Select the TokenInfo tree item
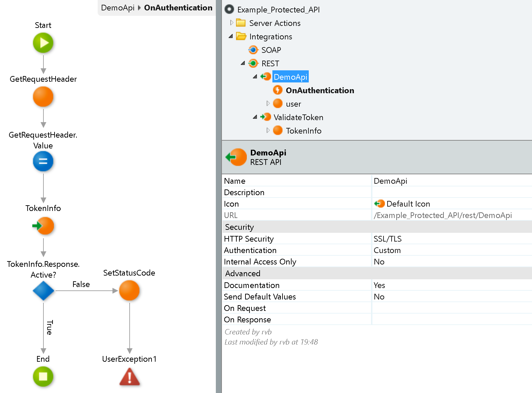Image resolution: width=532 pixels, height=393 pixels. tap(303, 131)
